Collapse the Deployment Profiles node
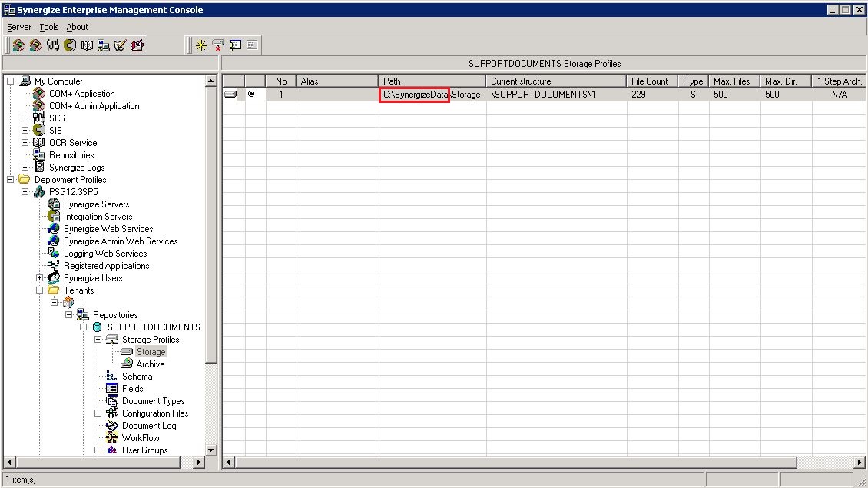 click(x=11, y=180)
